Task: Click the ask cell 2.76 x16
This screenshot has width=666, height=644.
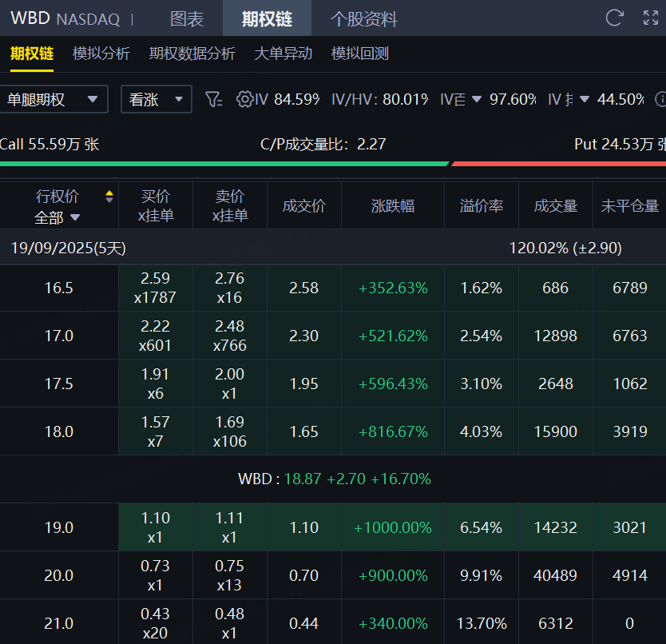Action: point(230,288)
